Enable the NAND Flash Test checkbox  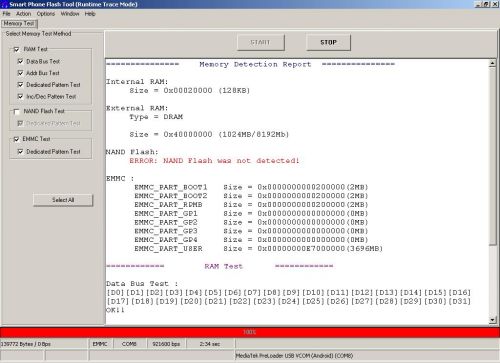point(16,111)
